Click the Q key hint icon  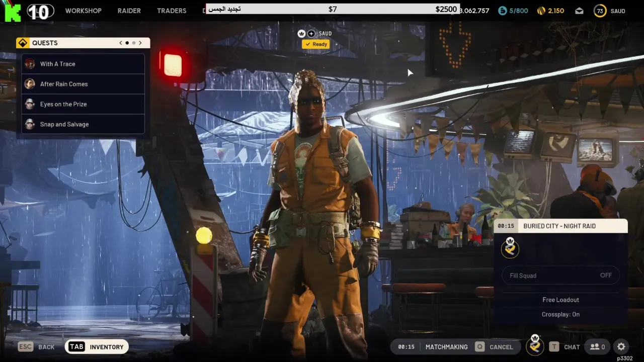480,347
